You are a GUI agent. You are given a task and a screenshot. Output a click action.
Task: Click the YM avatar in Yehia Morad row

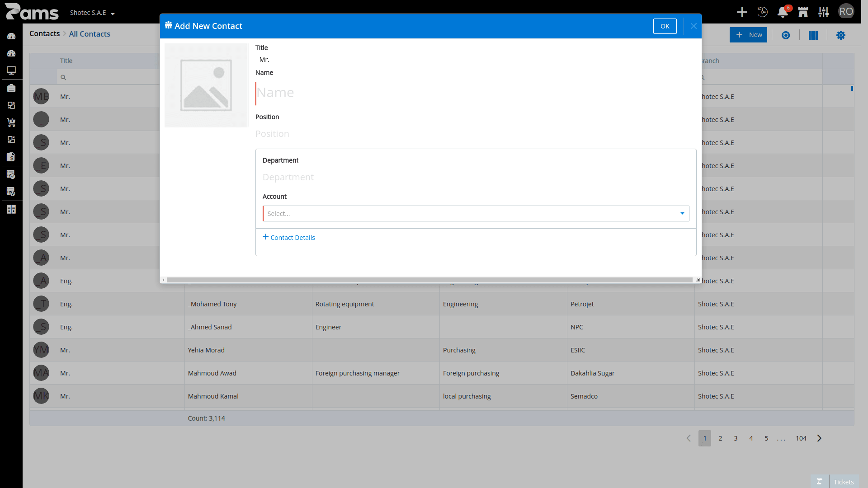pyautogui.click(x=41, y=350)
